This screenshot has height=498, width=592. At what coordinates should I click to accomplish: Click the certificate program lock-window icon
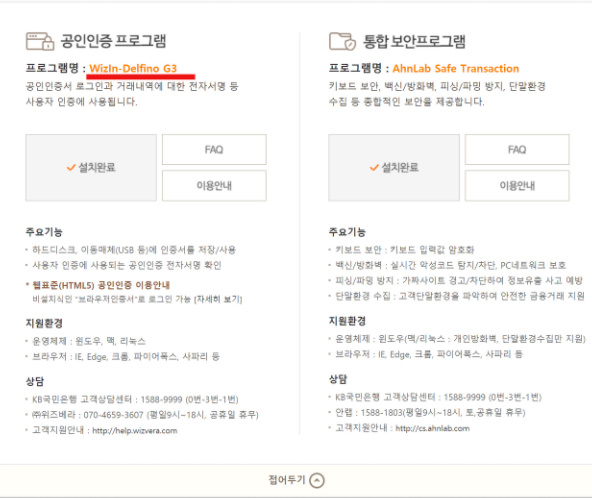point(40,41)
